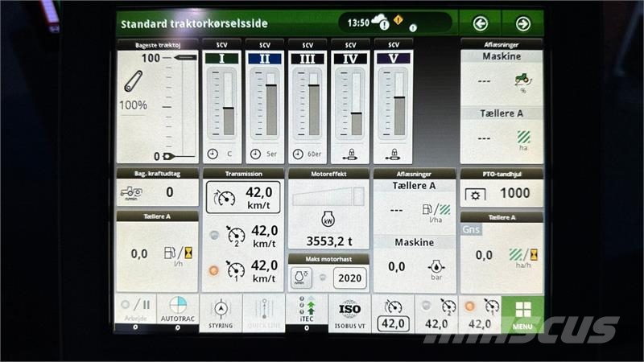Open rear PTO tractor icon
This screenshot has height=362, width=644.
131,192
